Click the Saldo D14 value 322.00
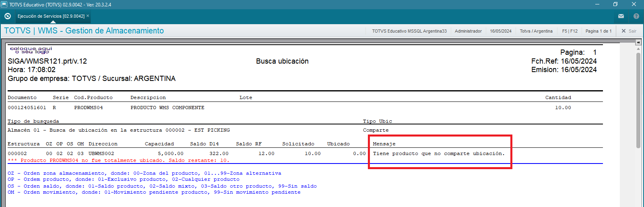This screenshot has height=207, width=644. pos(219,153)
